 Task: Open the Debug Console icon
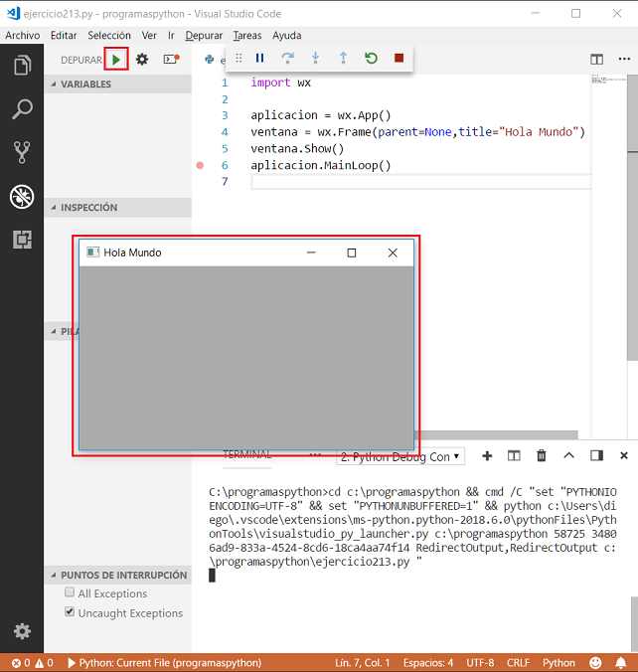171,59
